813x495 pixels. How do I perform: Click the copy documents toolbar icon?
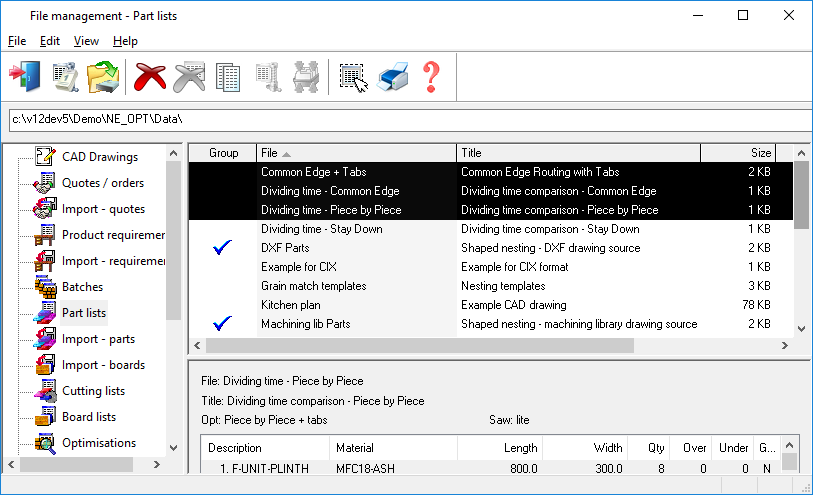tap(228, 77)
